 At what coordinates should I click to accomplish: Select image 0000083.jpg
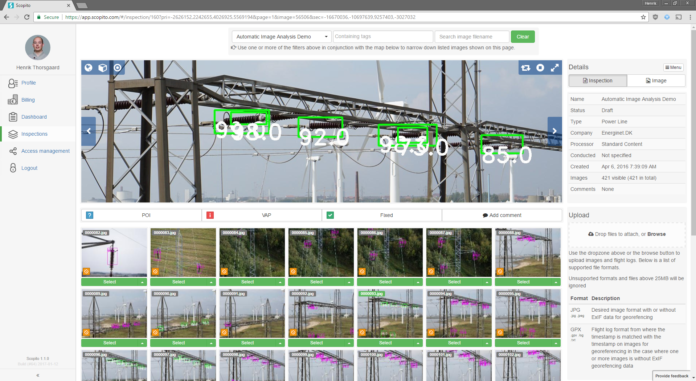point(178,282)
